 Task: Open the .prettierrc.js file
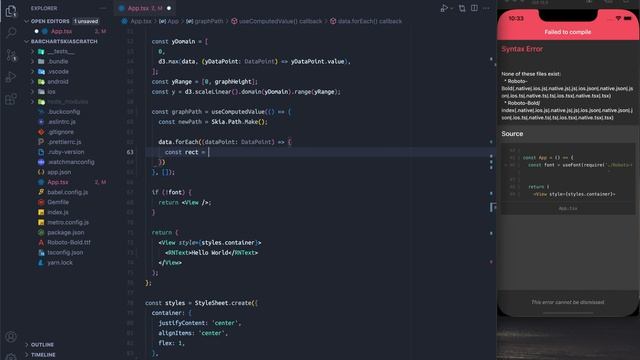64,142
